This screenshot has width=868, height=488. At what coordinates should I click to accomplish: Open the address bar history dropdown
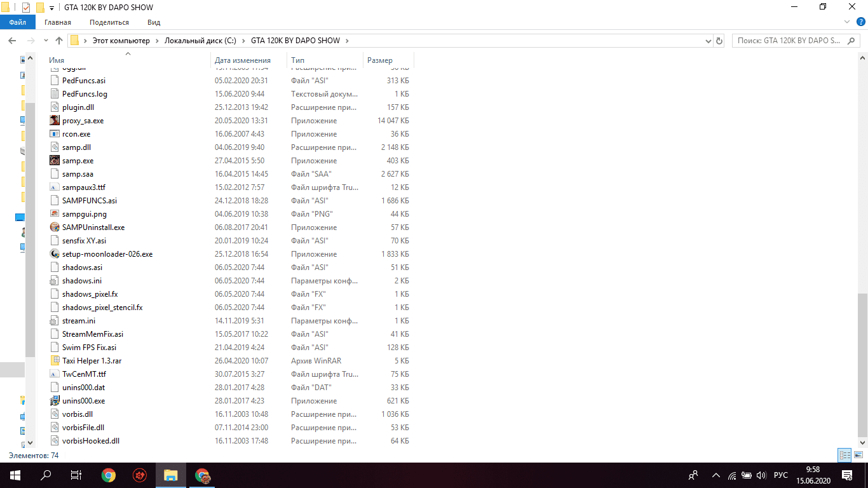click(709, 41)
